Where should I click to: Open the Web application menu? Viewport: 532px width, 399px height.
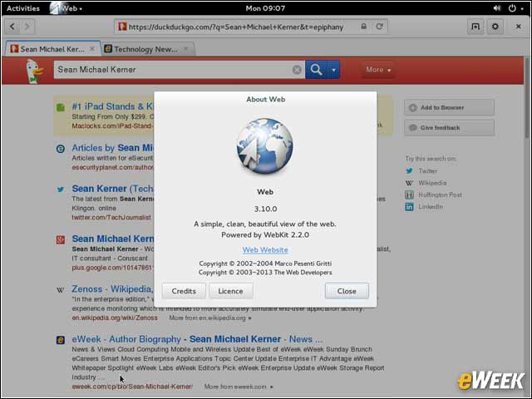pos(66,8)
